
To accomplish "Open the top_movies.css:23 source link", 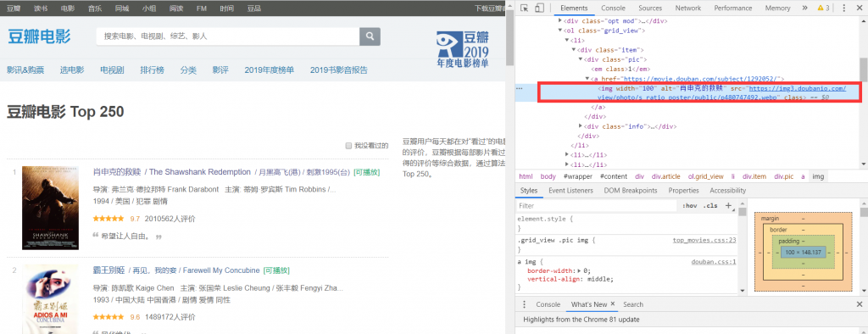I will [704, 241].
